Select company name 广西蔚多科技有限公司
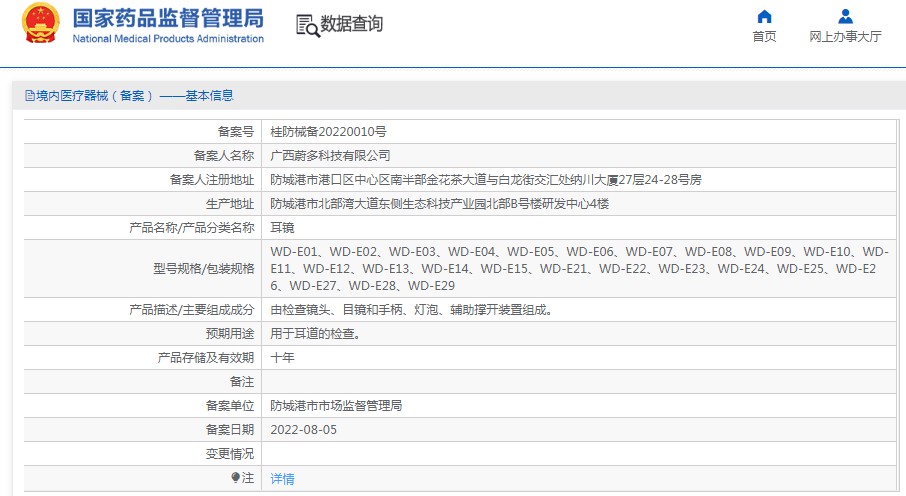The image size is (906, 496). tap(330, 156)
